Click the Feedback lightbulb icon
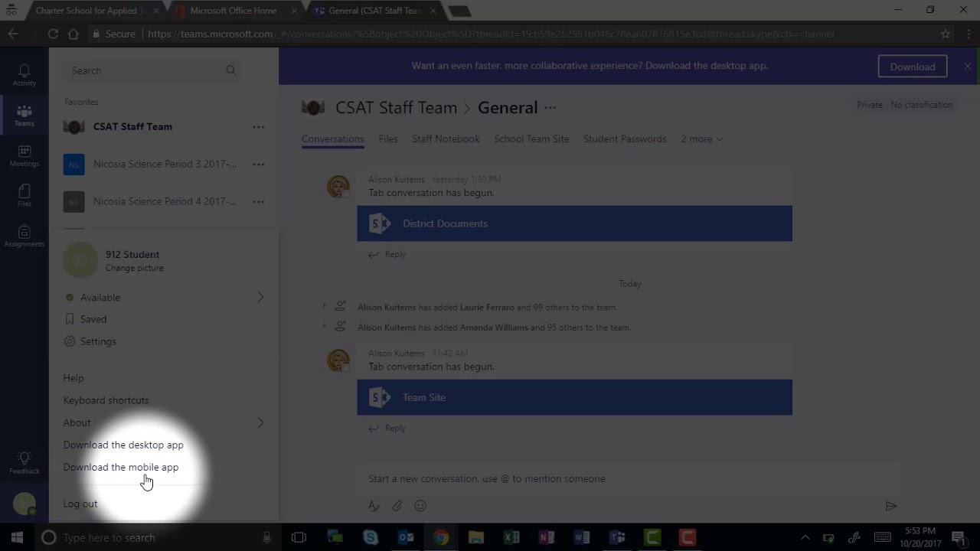This screenshot has width=980, height=551. pos(24,463)
